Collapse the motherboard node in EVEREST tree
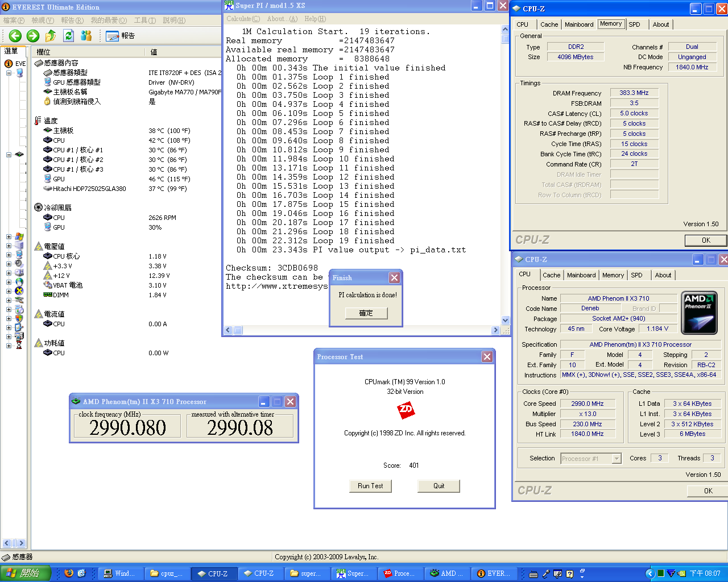The width and height of the screenshot is (728, 582). click(x=9, y=155)
